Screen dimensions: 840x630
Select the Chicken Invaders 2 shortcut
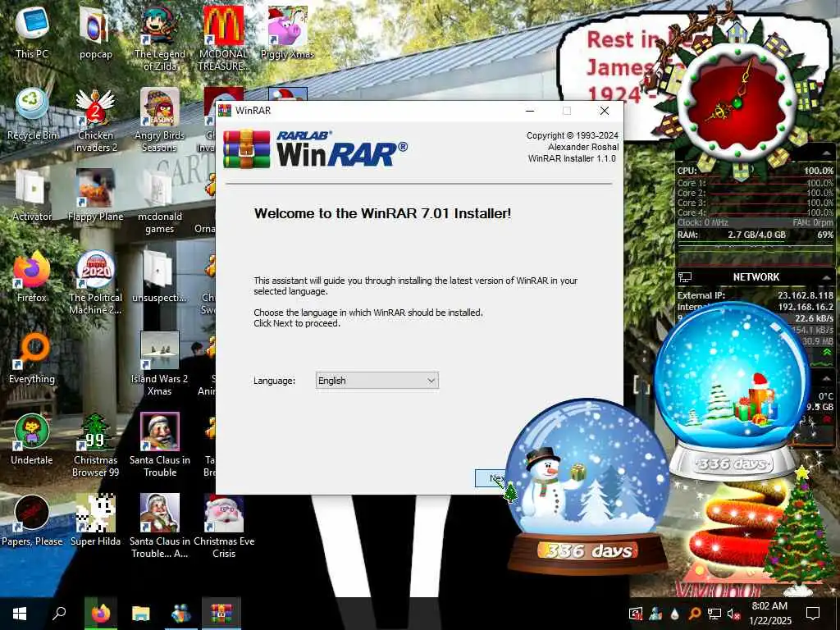point(95,120)
